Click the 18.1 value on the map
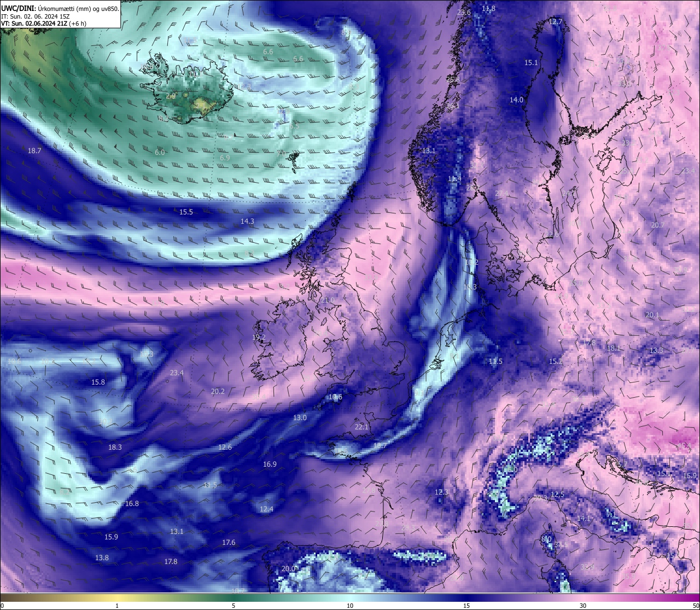 [x=614, y=348]
